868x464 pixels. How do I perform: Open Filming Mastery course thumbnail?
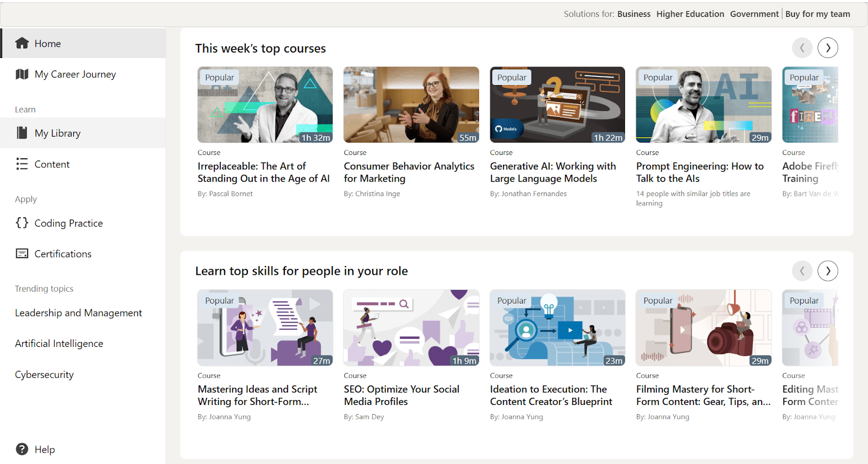coord(704,327)
